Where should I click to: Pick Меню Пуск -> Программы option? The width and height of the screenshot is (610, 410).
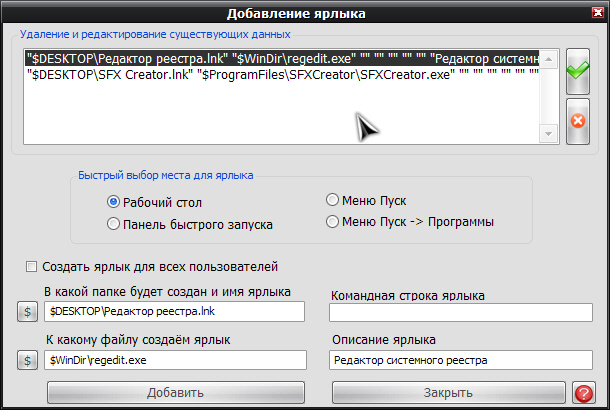pyautogui.click(x=333, y=221)
